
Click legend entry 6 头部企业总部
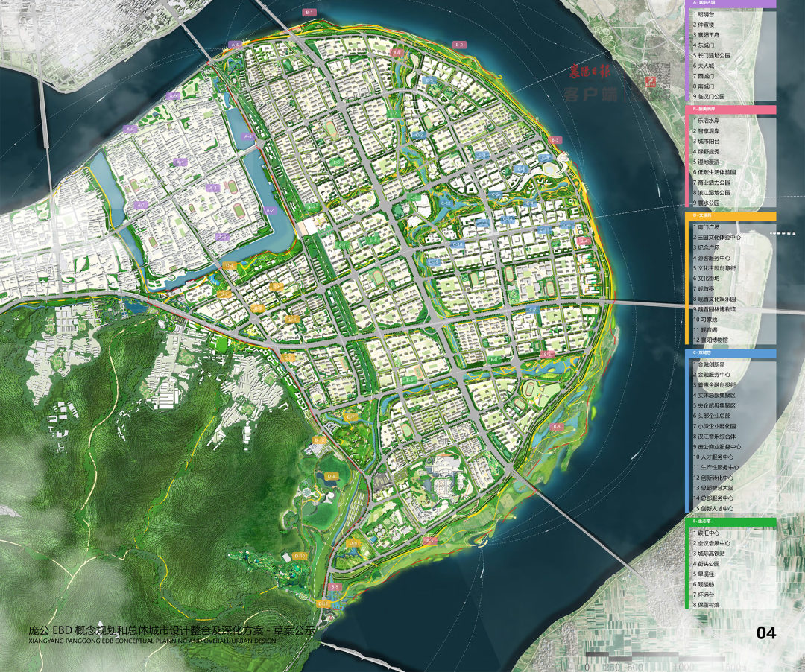tap(712, 416)
